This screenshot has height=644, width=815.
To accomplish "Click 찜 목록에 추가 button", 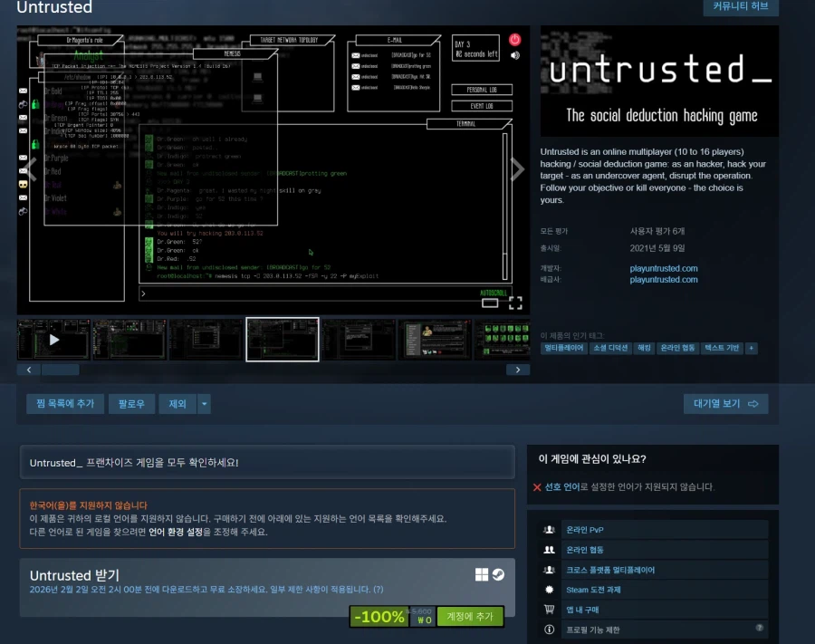I will coord(60,404).
